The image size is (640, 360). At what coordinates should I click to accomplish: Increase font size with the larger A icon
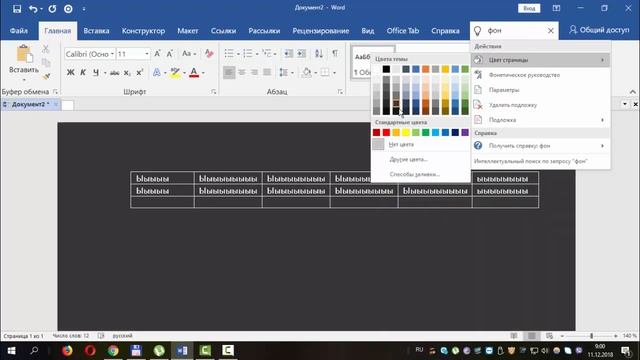(158, 53)
